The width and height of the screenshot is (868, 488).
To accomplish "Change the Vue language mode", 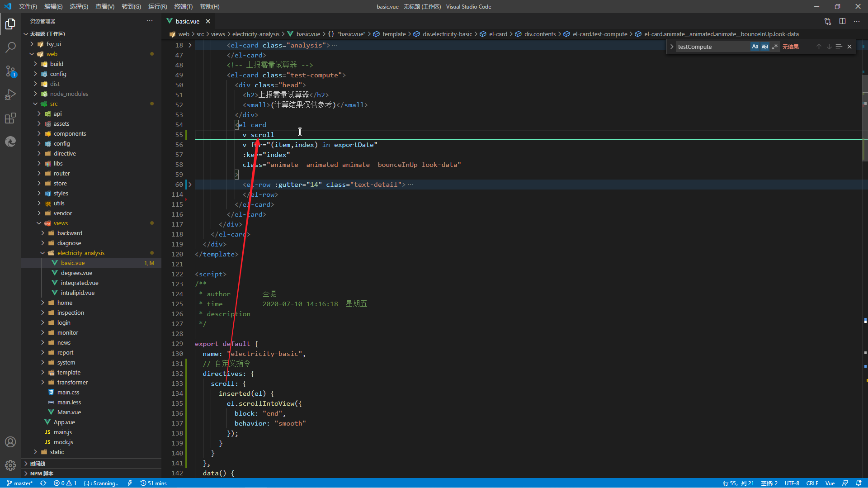I will point(830,483).
